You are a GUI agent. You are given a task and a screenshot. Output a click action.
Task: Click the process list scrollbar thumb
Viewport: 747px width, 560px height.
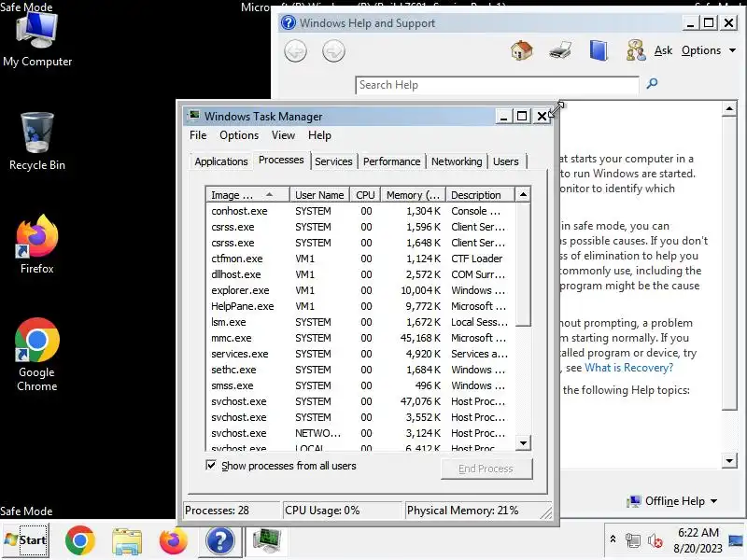[x=523, y=264]
